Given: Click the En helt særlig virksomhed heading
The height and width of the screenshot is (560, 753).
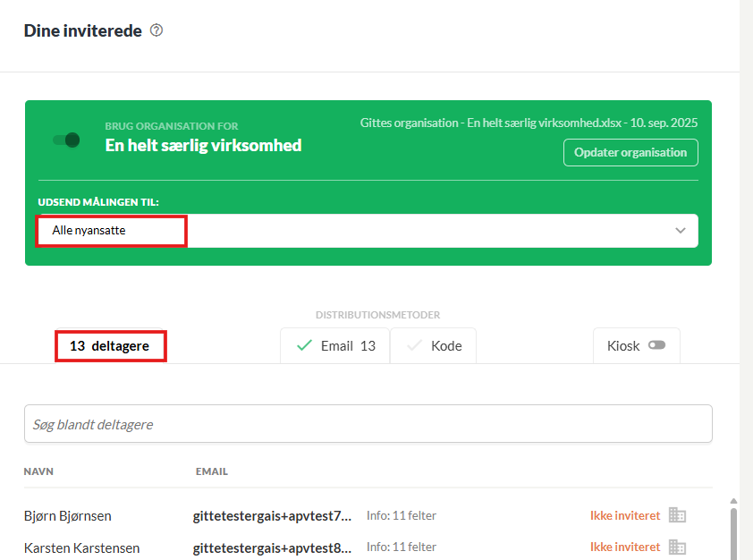Looking at the screenshot, I should 203,146.
